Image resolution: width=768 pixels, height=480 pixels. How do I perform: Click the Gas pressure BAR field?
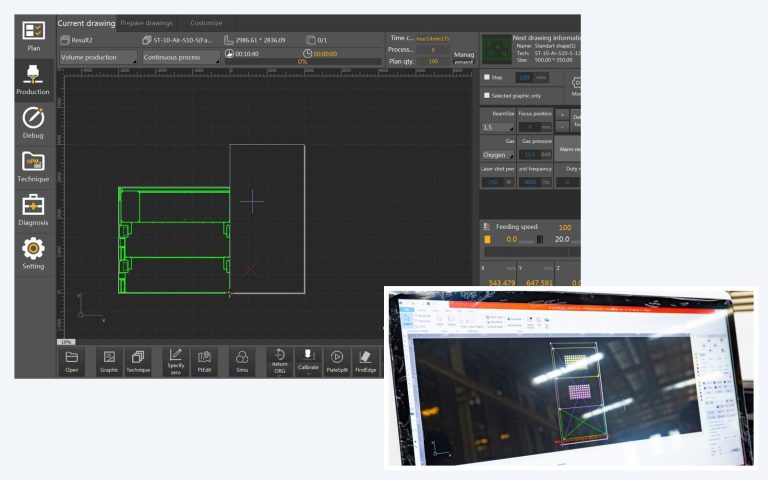coord(535,155)
